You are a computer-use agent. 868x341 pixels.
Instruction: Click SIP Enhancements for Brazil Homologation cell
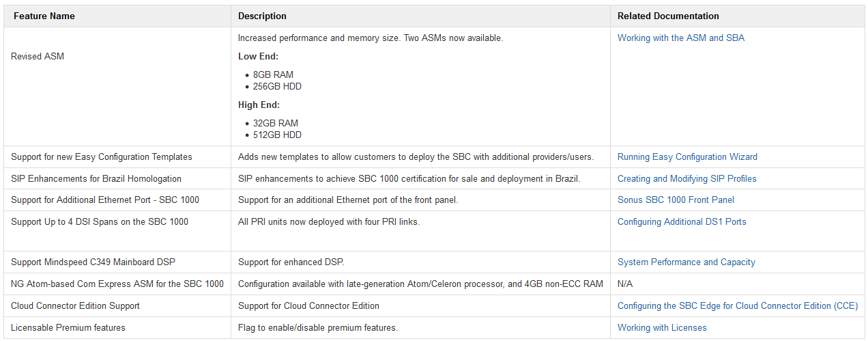point(117,179)
